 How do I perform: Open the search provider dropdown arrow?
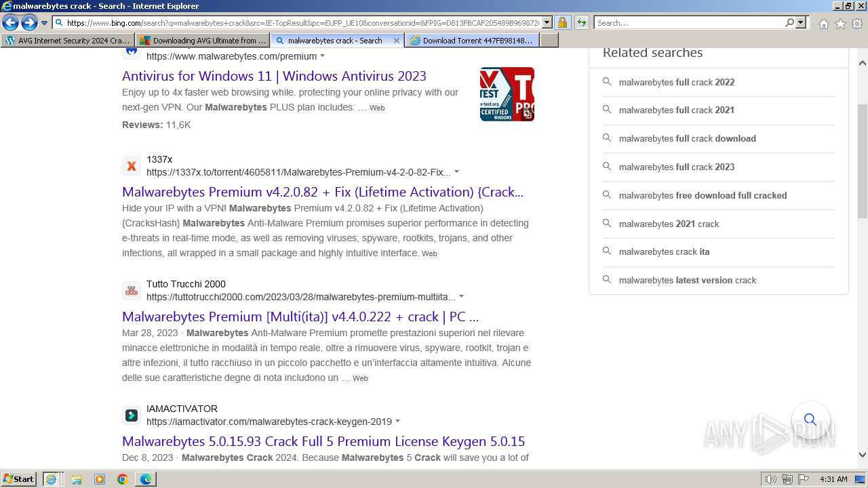pos(802,23)
